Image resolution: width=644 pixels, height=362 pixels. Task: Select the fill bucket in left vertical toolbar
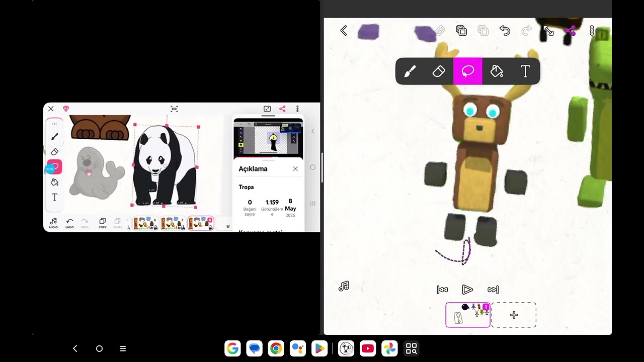coord(54,182)
